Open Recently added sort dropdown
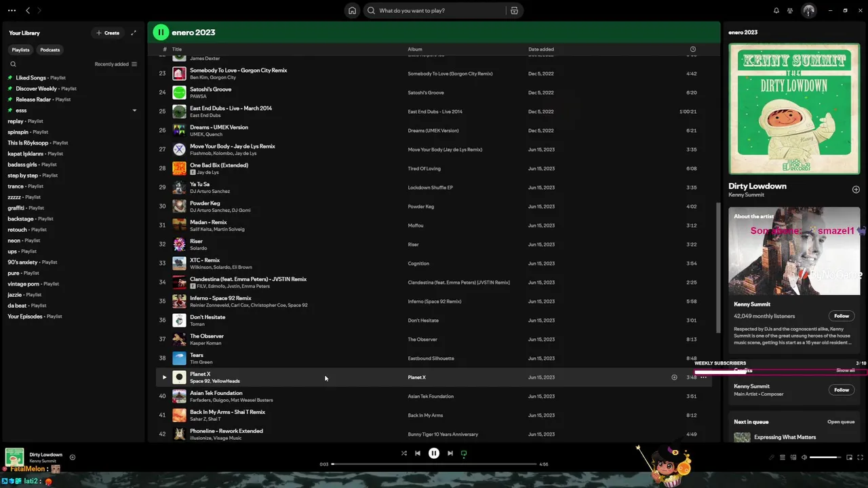The height and width of the screenshot is (488, 868). click(x=116, y=64)
